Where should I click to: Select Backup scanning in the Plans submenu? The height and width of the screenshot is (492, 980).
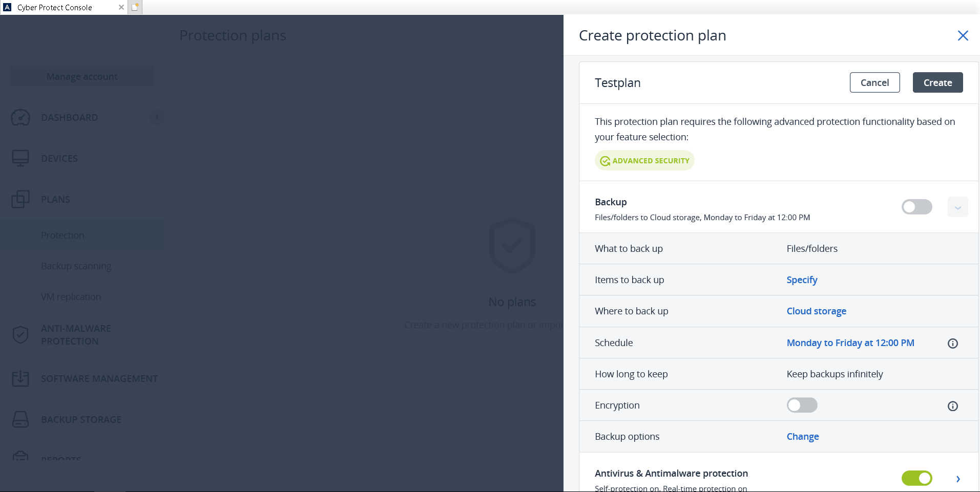tap(76, 266)
